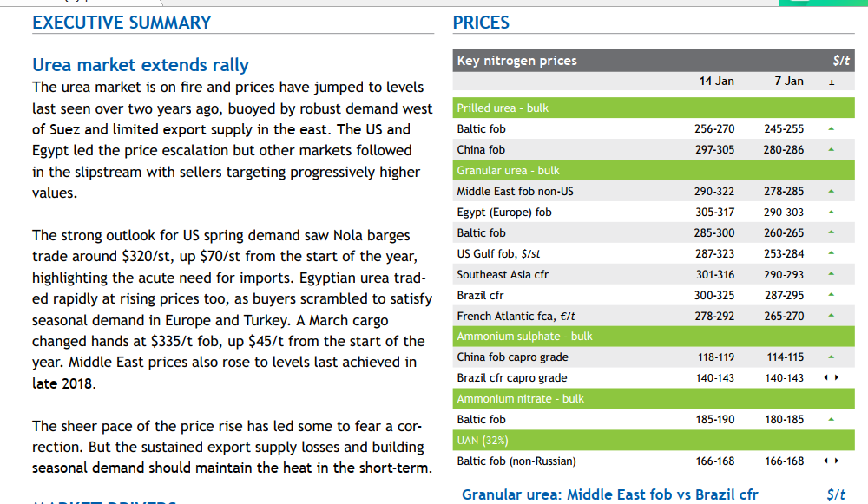
Task: Click the up arrow in Southeast Asia cfr row
Action: click(x=831, y=274)
